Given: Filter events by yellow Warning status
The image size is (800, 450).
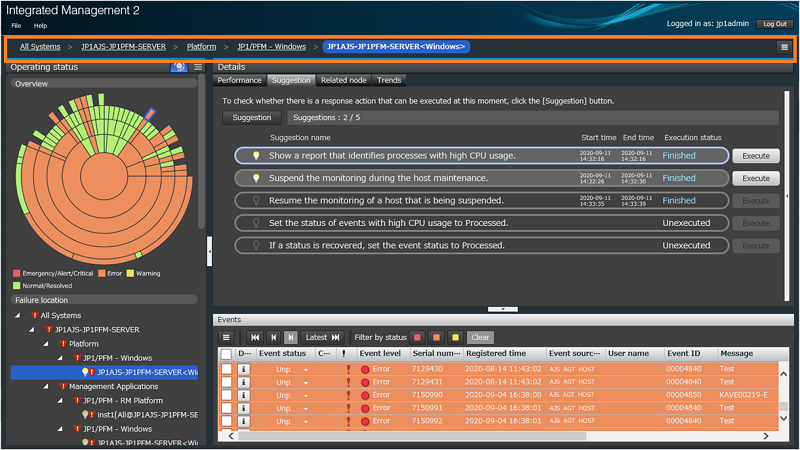Looking at the screenshot, I should tap(455, 337).
